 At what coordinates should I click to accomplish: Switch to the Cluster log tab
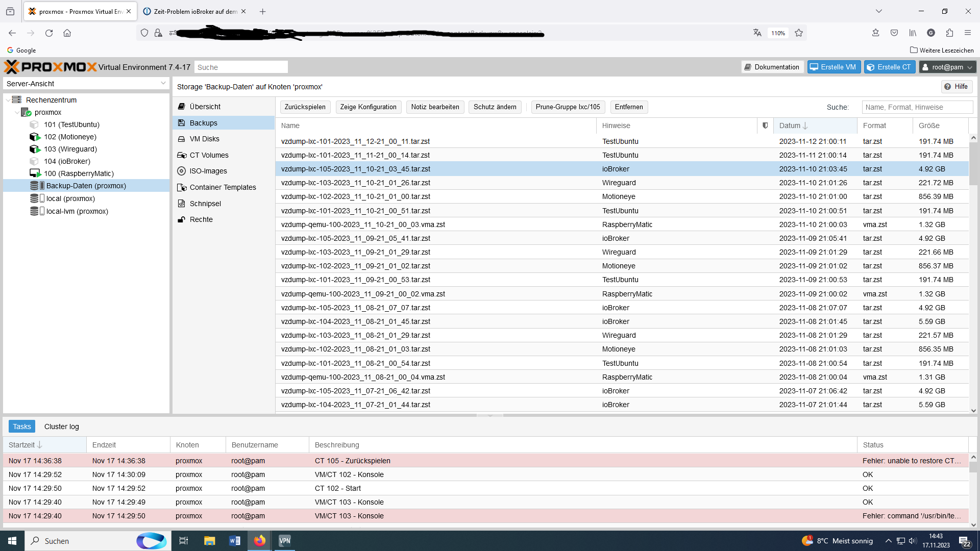click(61, 427)
